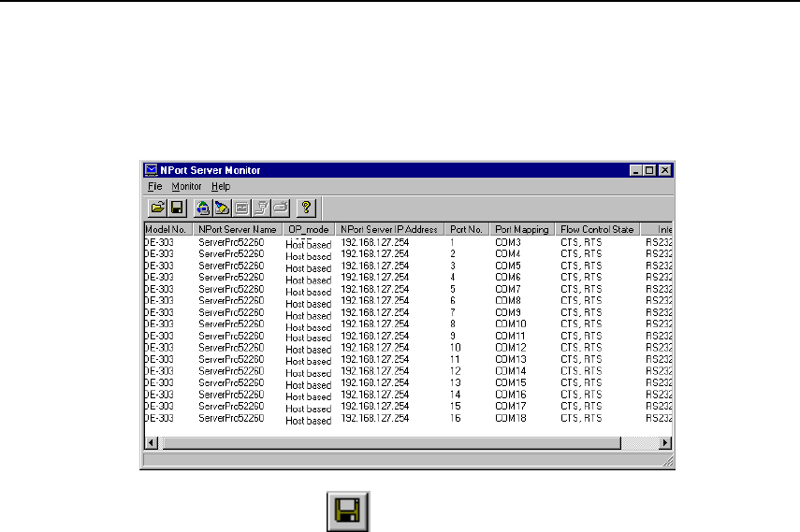Click port number 16 in the COM18 row
Screen dimensions: 800x532
(455, 418)
